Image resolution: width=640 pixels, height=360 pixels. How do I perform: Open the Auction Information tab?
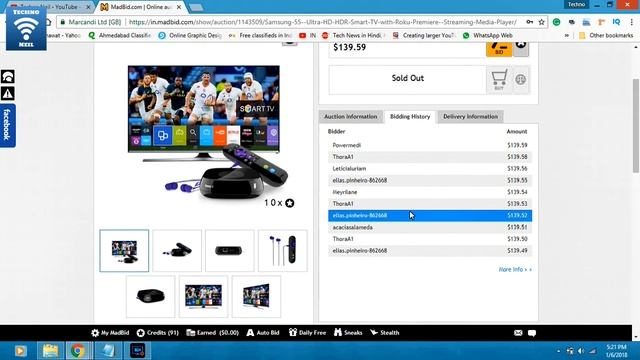point(351,117)
